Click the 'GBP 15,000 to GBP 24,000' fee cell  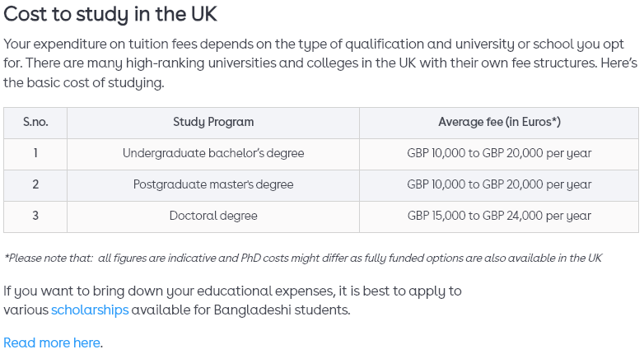click(x=499, y=216)
